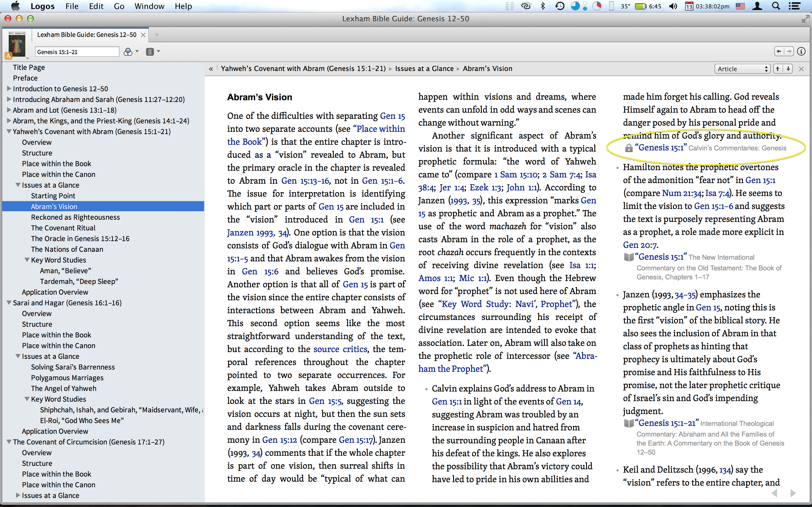This screenshot has height=507, width=812.
Task: Go to previous article with up arrow
Action: (x=777, y=69)
